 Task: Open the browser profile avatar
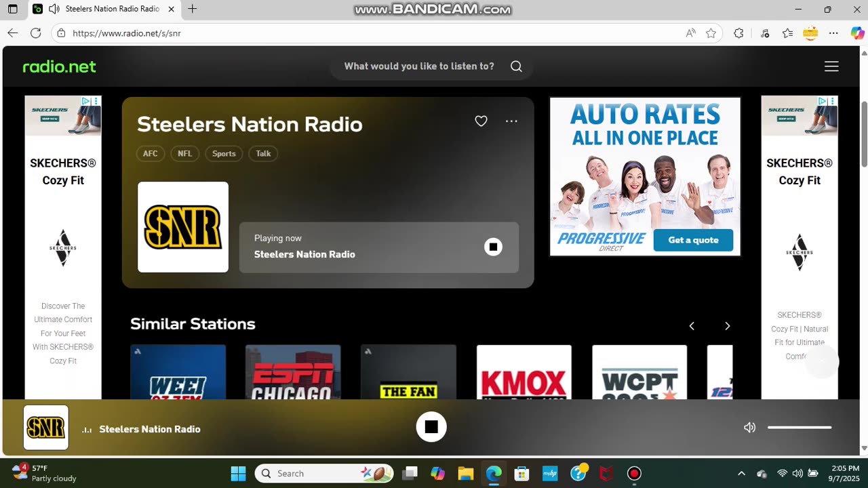click(x=810, y=33)
